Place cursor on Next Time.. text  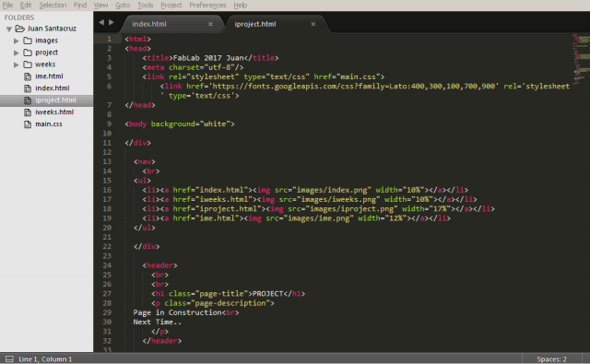point(158,322)
